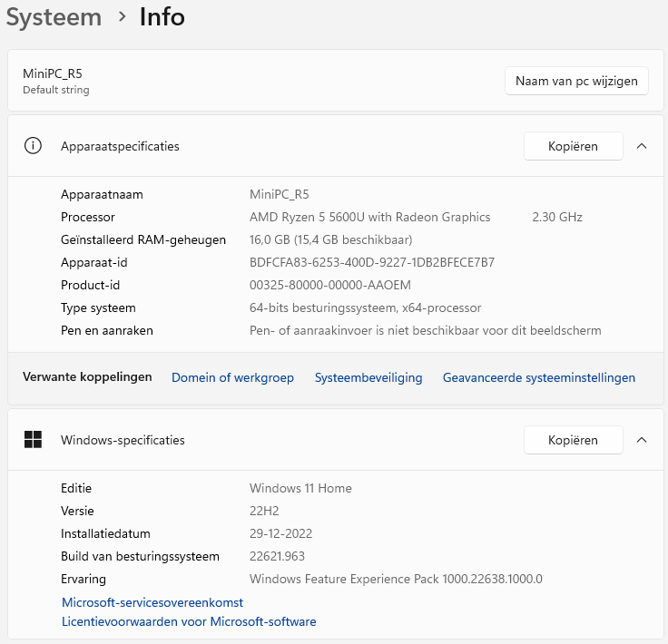The height and width of the screenshot is (644, 668).
Task: Click the Editie value Windows 11 Home
Action: click(300, 488)
